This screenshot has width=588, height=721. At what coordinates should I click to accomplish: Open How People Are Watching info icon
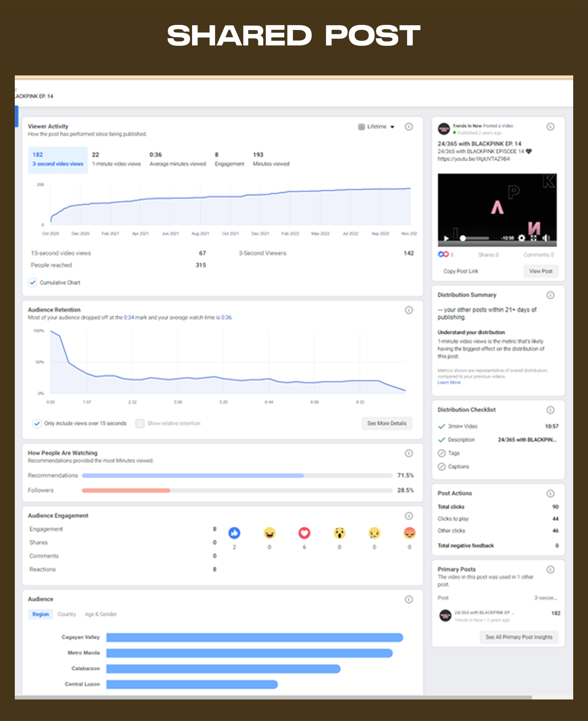(409, 453)
